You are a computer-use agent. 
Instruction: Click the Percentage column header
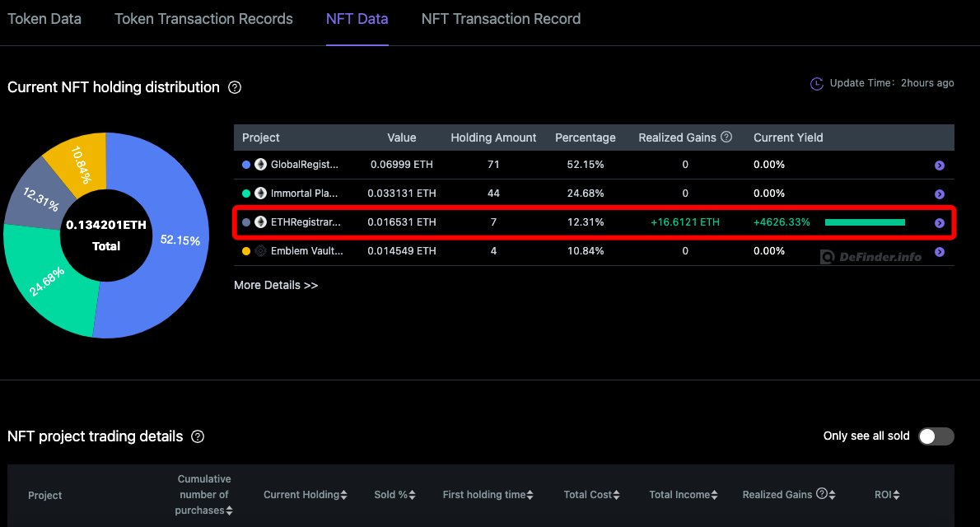pos(585,138)
